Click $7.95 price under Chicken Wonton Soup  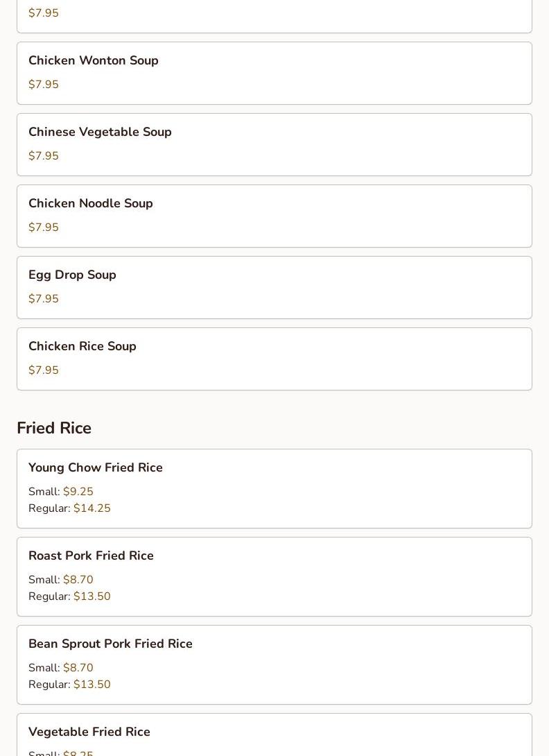[x=44, y=85]
